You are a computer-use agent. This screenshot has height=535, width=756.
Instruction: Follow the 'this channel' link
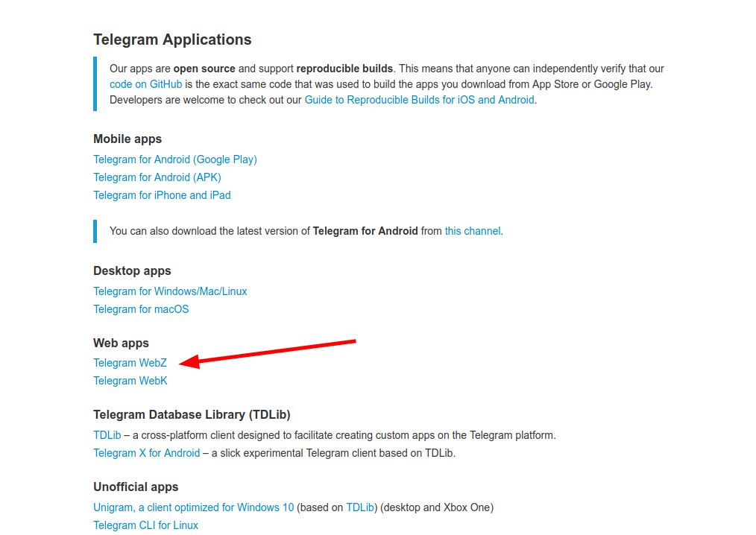[x=473, y=231]
